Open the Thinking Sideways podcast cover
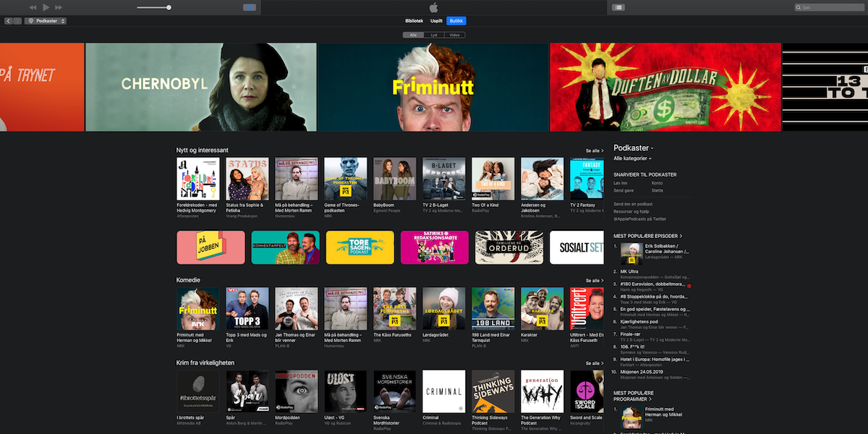The height and width of the screenshot is (434, 868). [493, 391]
